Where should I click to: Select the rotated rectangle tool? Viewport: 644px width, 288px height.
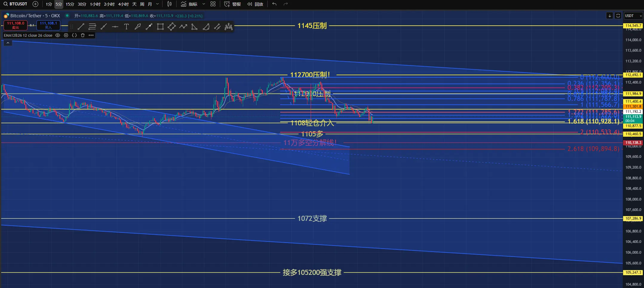tap(172, 27)
